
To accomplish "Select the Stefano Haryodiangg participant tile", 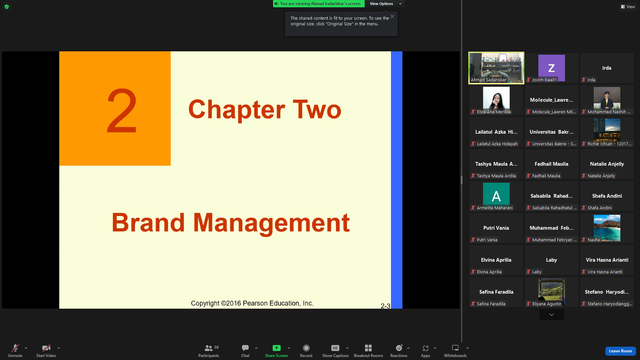I will coord(607,292).
